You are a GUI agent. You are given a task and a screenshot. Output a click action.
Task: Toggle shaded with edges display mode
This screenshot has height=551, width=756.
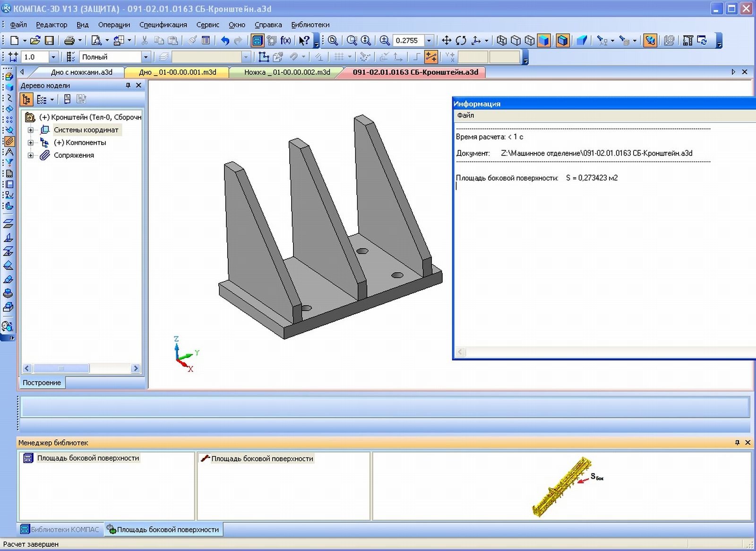click(562, 41)
